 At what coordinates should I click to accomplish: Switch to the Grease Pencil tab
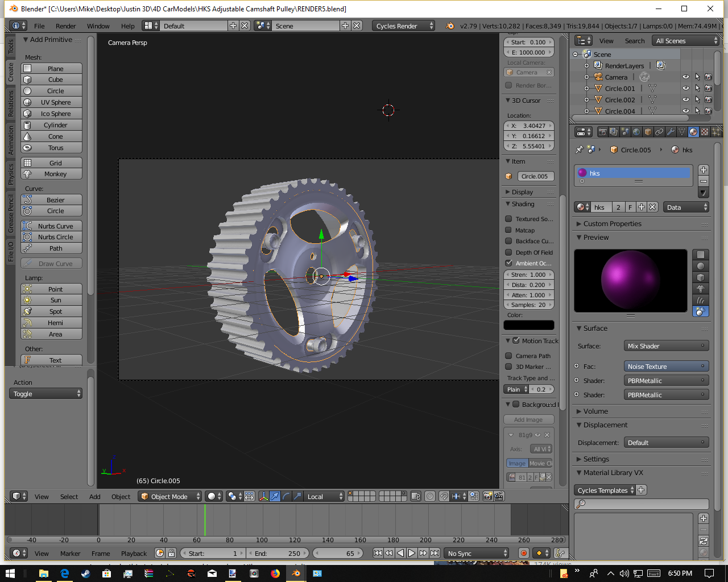10,213
